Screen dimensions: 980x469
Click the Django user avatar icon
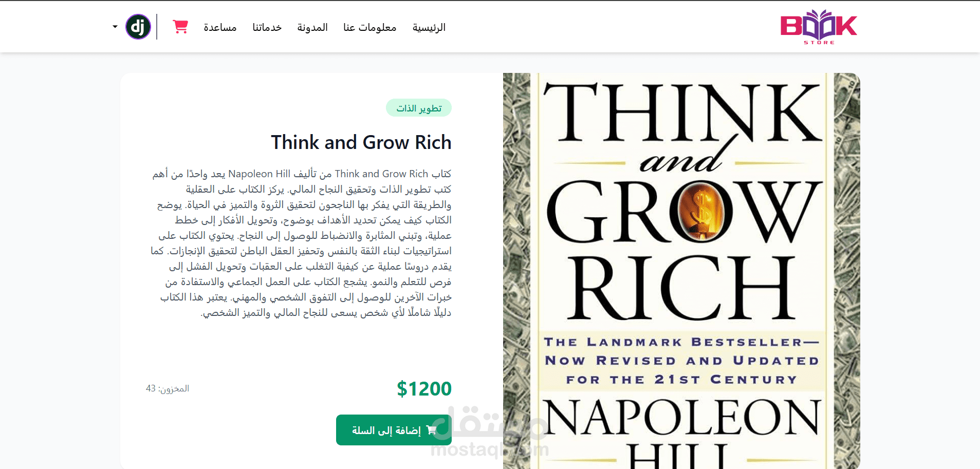pos(138,27)
